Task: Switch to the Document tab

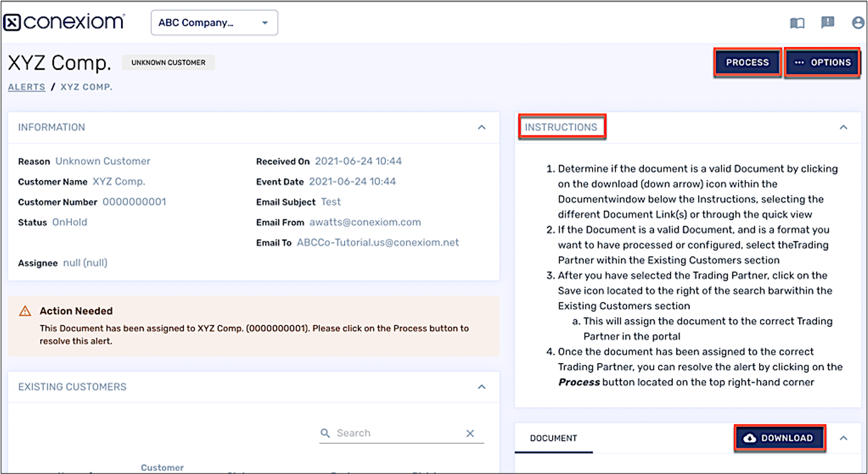Action: coord(554,438)
